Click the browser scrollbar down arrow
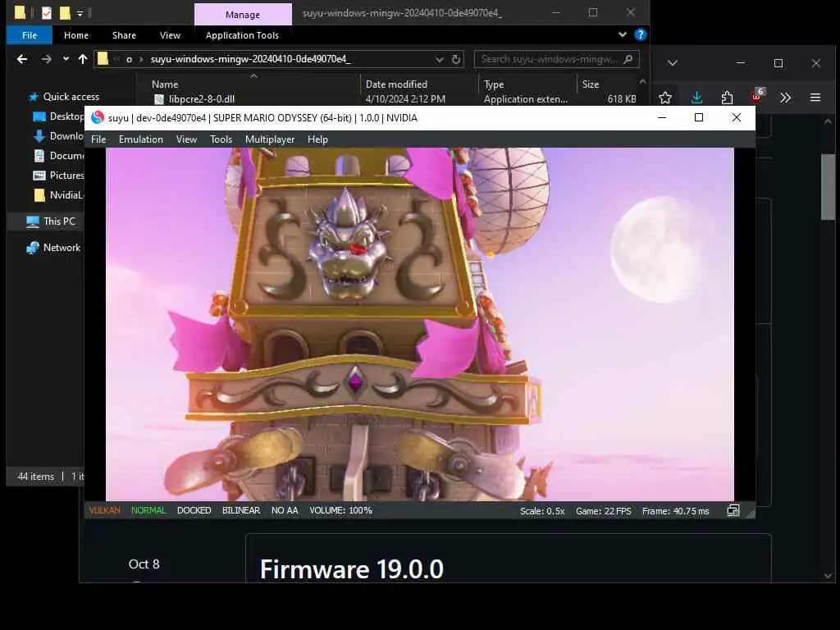 [x=829, y=575]
